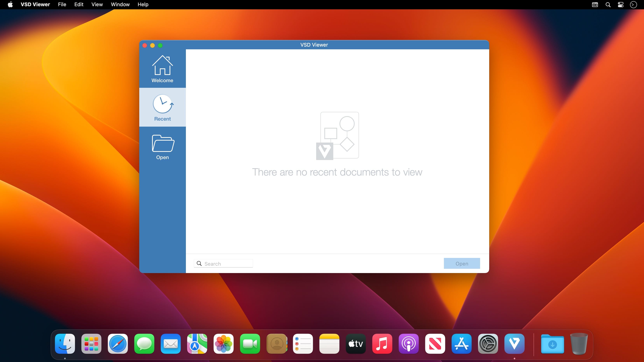Viewport: 644px width, 362px height.
Task: Open Messages from the Dock
Action: 144,344
